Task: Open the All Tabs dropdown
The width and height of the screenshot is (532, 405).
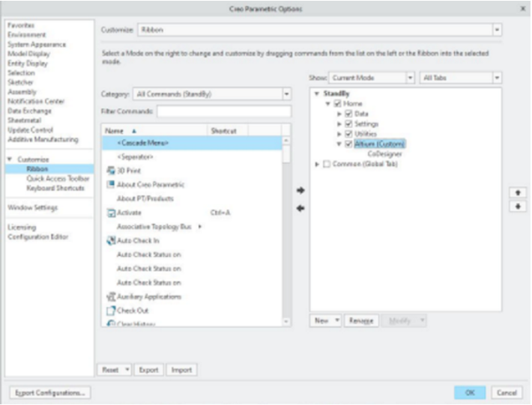Action: [497, 78]
